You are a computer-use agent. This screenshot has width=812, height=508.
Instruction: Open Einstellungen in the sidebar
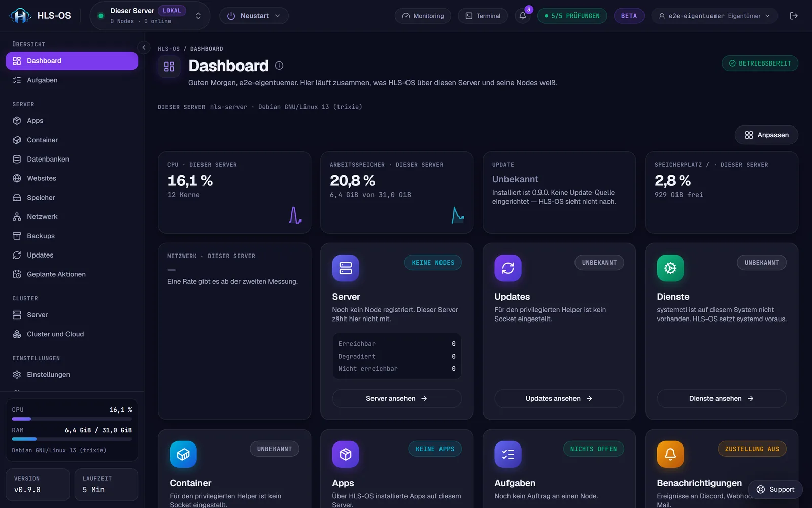[x=72, y=375]
